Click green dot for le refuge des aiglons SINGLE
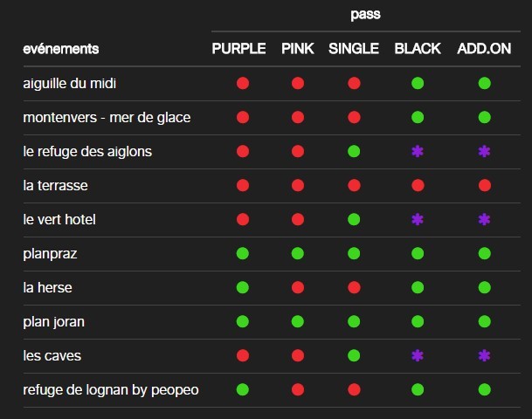Screen dimensions: 532x419 pyautogui.click(x=354, y=151)
